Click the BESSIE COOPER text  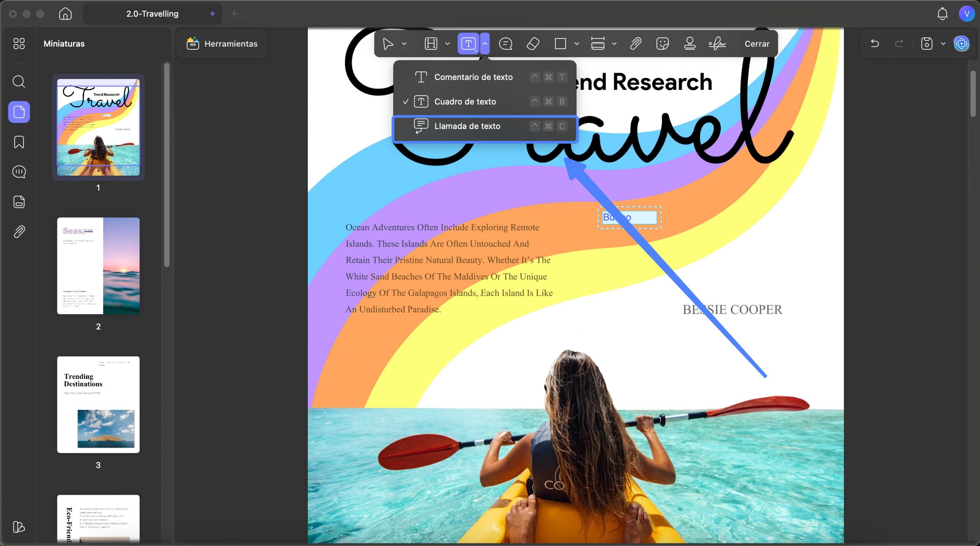(732, 310)
